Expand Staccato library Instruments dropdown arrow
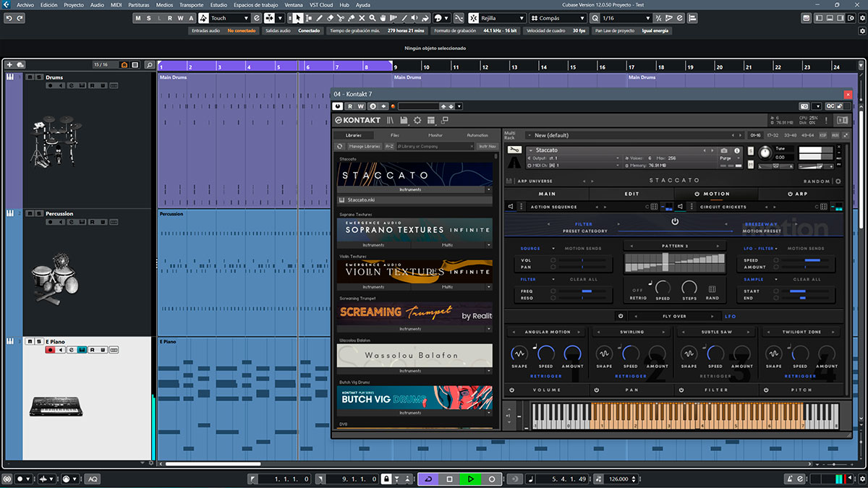Screen dimensions: 868x488 (489, 189)
